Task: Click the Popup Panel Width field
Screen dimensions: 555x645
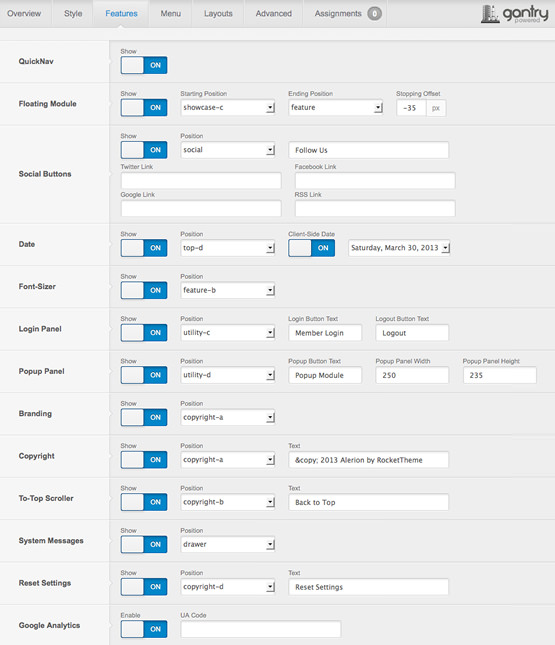Action: tap(412, 375)
